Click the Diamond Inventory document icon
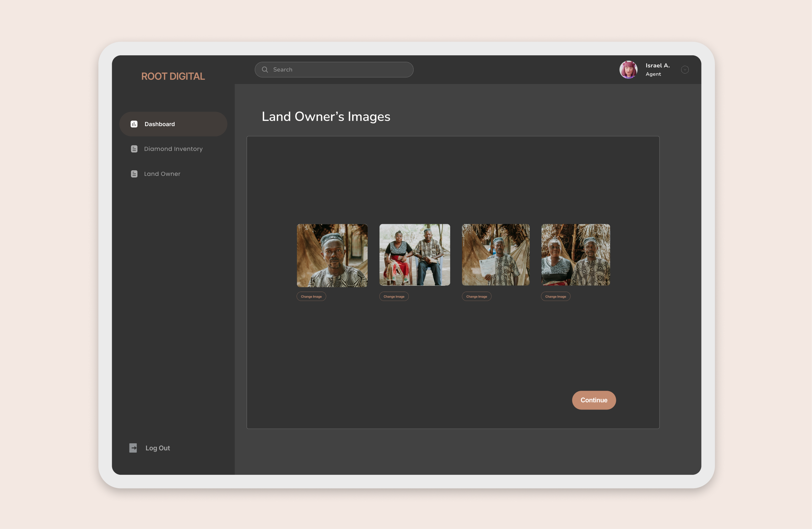The width and height of the screenshot is (812, 529). (134, 149)
